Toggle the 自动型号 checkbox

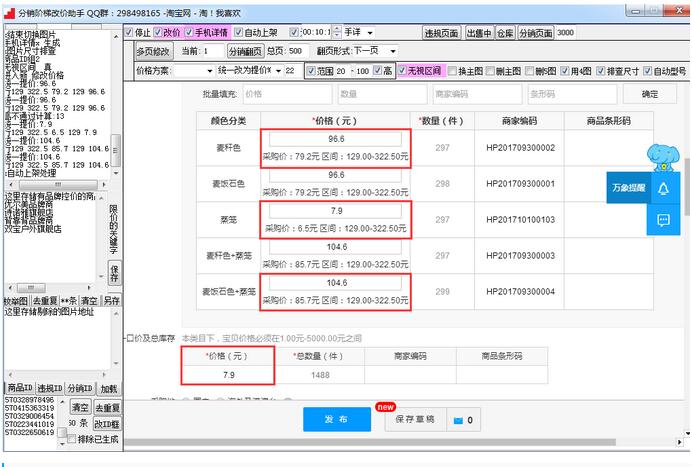647,71
